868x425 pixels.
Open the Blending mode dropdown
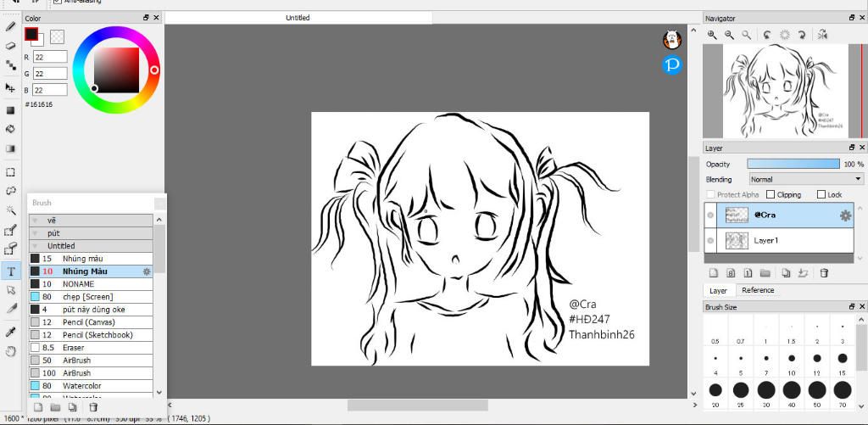[806, 179]
